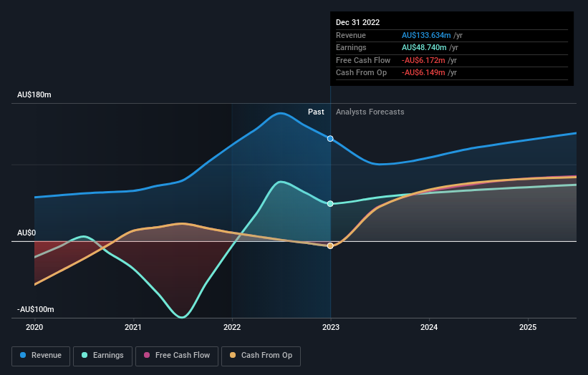Click the orange Cash From Op legend dot

(x=233, y=355)
